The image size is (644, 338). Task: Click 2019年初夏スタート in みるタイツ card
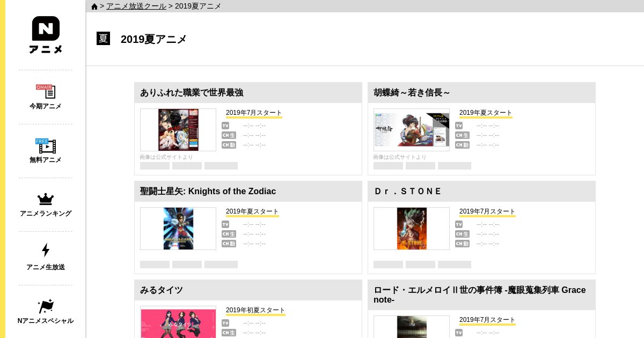tap(255, 310)
